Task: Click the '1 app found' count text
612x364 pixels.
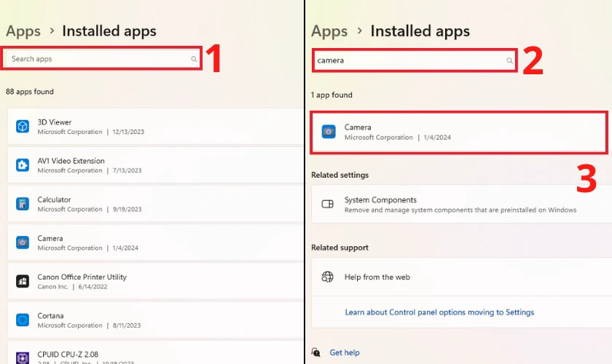Action: (331, 95)
